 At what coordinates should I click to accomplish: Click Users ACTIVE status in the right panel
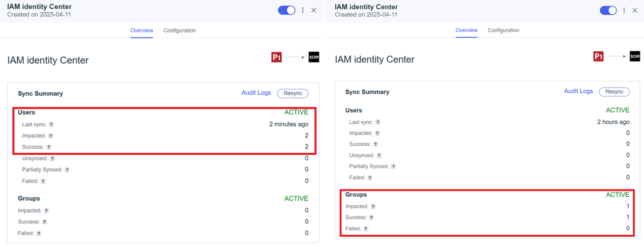pyautogui.click(x=618, y=110)
